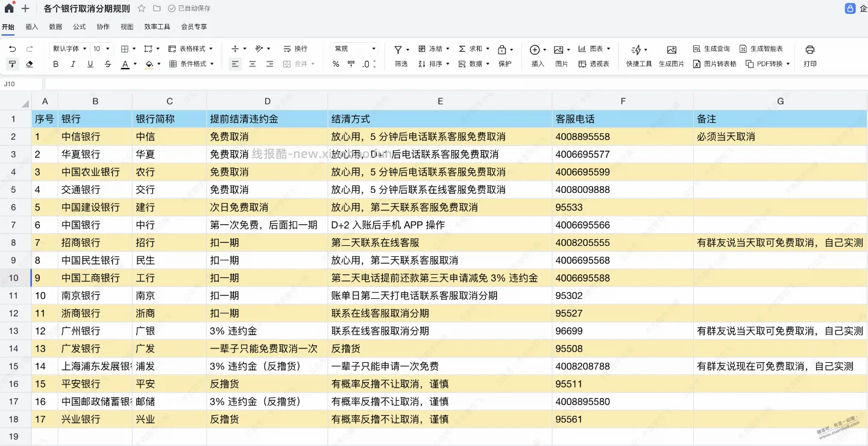Apply strikethrough formatting
The height and width of the screenshot is (446, 868).
pos(108,64)
